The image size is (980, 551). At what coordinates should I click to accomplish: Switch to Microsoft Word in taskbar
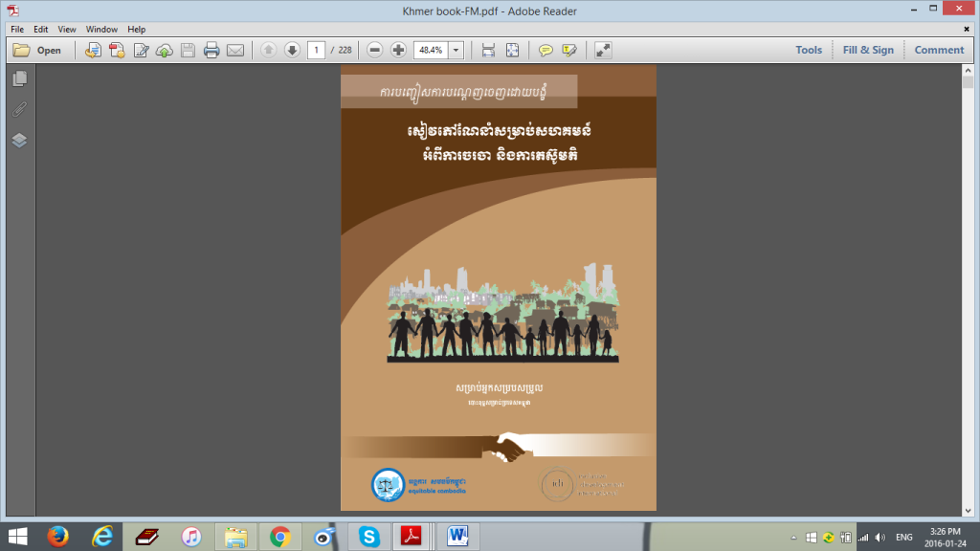pos(457,537)
